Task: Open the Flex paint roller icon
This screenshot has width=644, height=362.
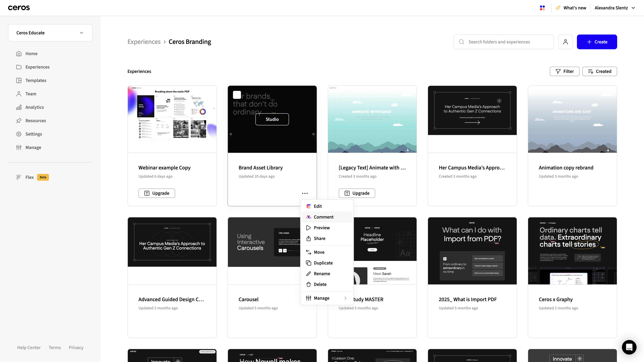Action: pos(19,177)
